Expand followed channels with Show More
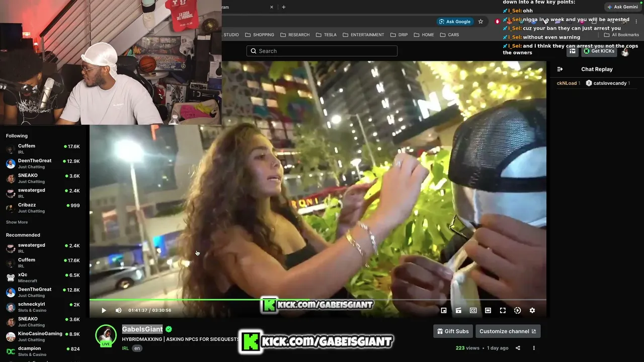 [x=17, y=222]
